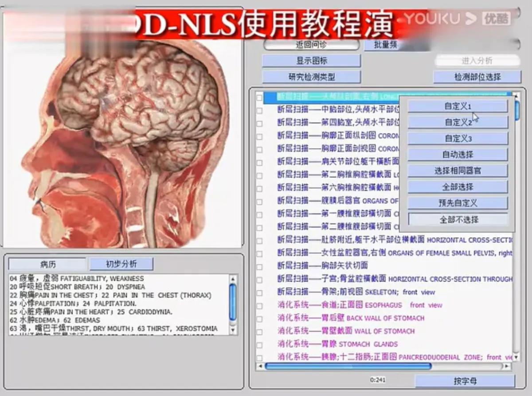Check the 食道;正面图 ESOPHAGUS checkbox
The width and height of the screenshot is (532, 396).
coord(259,305)
